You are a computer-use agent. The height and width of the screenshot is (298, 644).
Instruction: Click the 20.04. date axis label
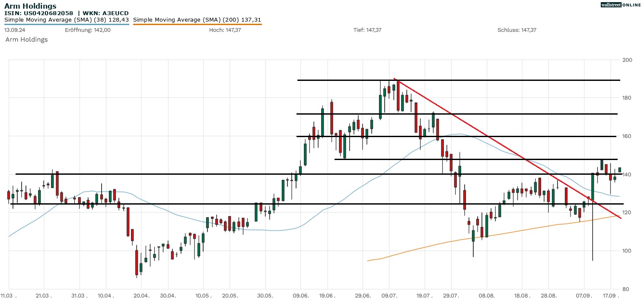pyautogui.click(x=141, y=295)
